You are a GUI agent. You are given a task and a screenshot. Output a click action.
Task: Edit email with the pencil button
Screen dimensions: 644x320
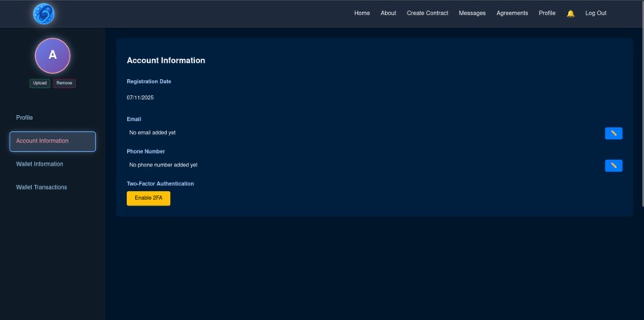pos(614,134)
